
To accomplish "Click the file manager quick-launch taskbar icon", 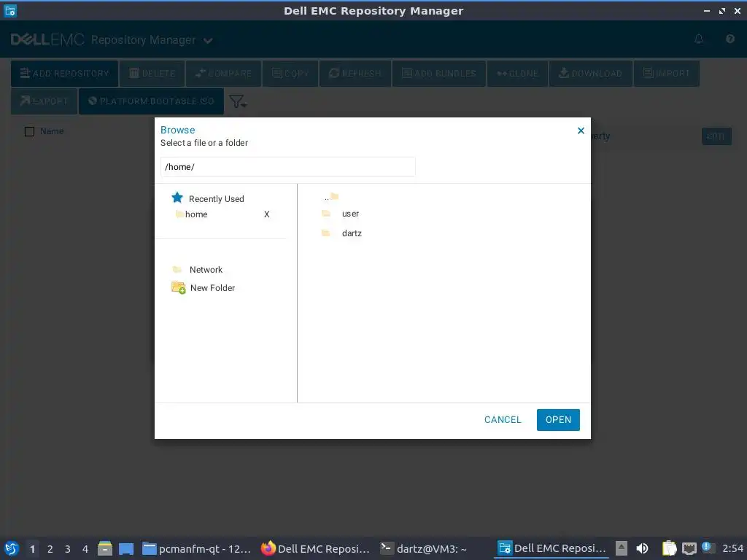I will (105, 548).
